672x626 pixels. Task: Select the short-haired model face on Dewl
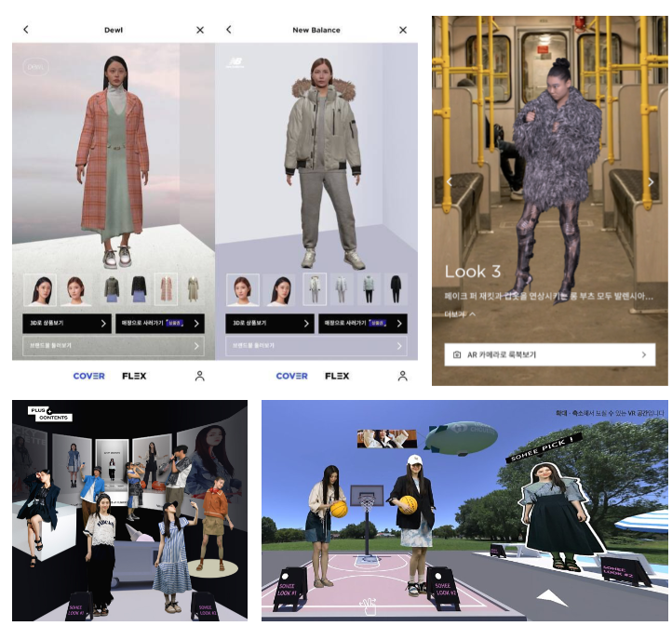click(76, 290)
